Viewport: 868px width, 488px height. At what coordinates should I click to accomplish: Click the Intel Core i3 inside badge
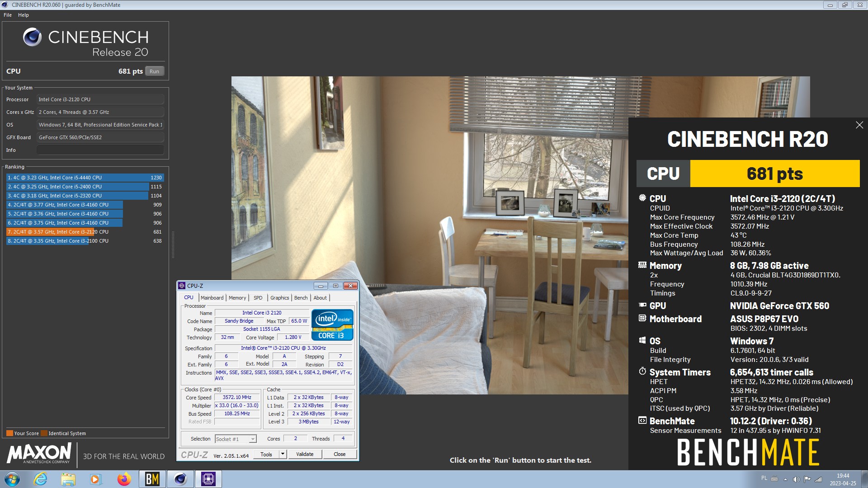click(x=332, y=325)
